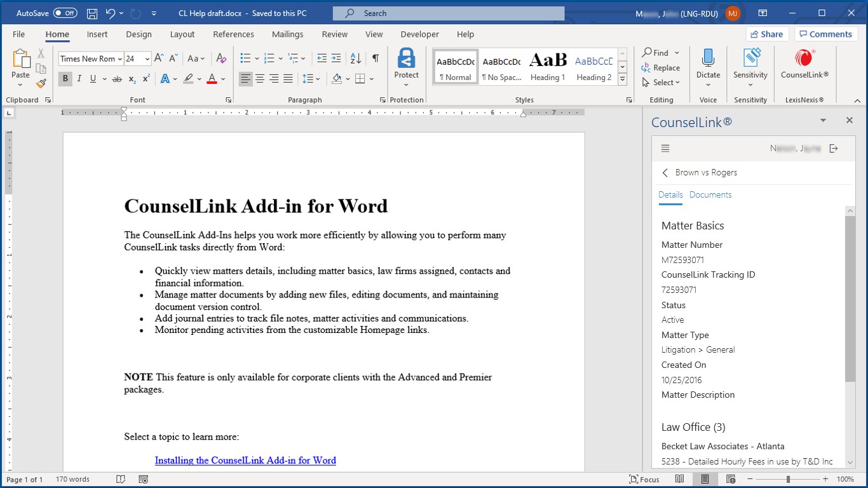Image resolution: width=868 pixels, height=488 pixels.
Task: Click the Protect button
Action: point(406,67)
